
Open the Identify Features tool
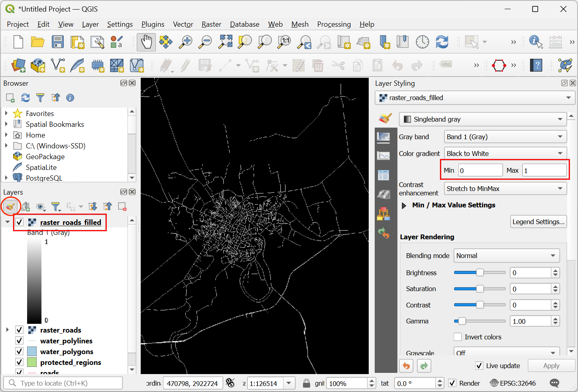tap(535, 42)
